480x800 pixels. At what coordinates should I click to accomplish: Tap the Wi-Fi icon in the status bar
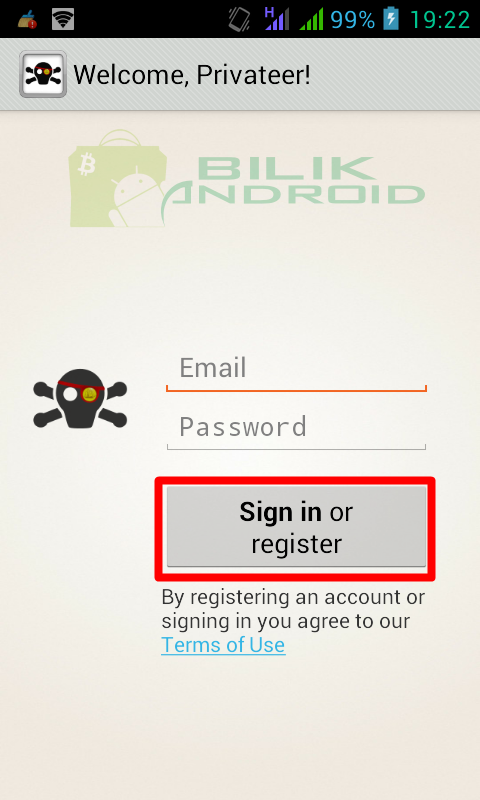tap(63, 19)
